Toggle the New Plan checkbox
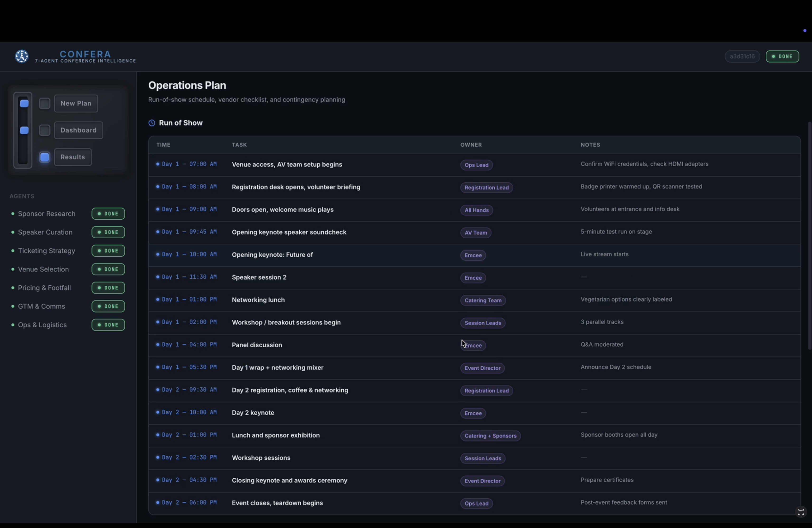Image resolution: width=812 pixels, height=528 pixels. (45, 104)
